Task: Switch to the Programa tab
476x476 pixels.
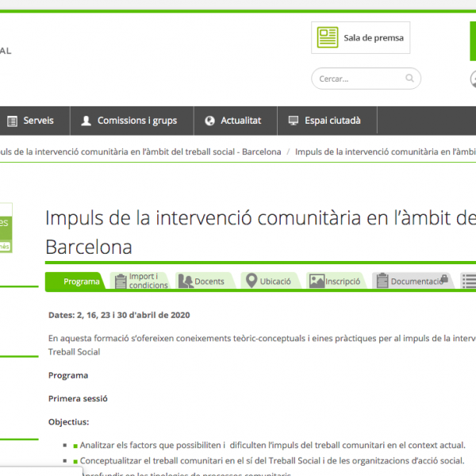Action: tap(81, 282)
